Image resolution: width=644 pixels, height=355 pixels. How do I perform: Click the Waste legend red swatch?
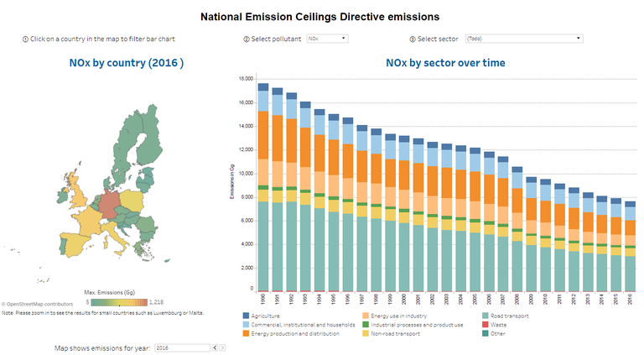[485, 325]
